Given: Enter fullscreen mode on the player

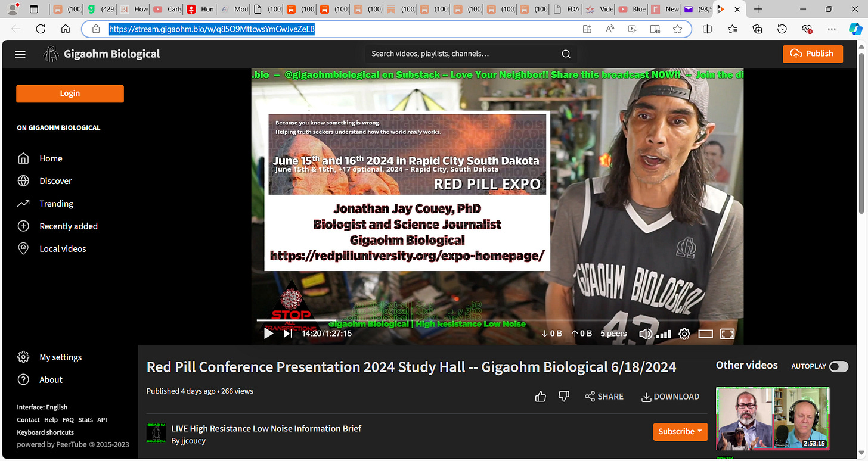Looking at the screenshot, I should coord(727,334).
